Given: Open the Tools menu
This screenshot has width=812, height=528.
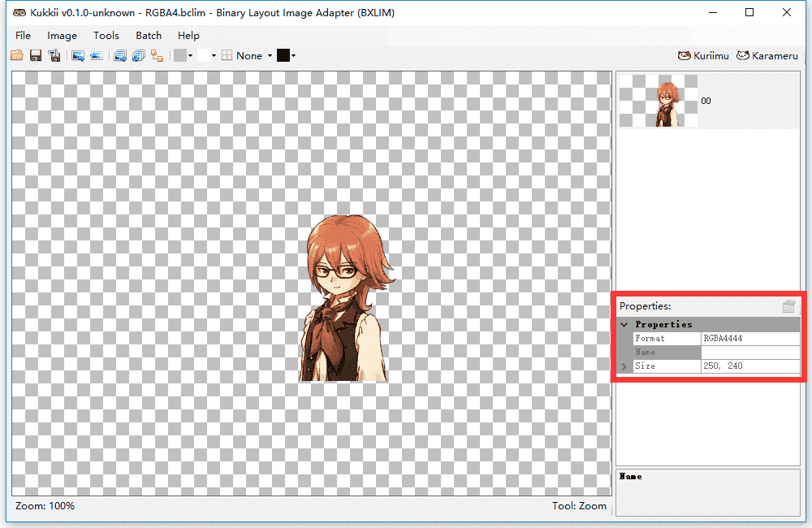Looking at the screenshot, I should tap(106, 35).
